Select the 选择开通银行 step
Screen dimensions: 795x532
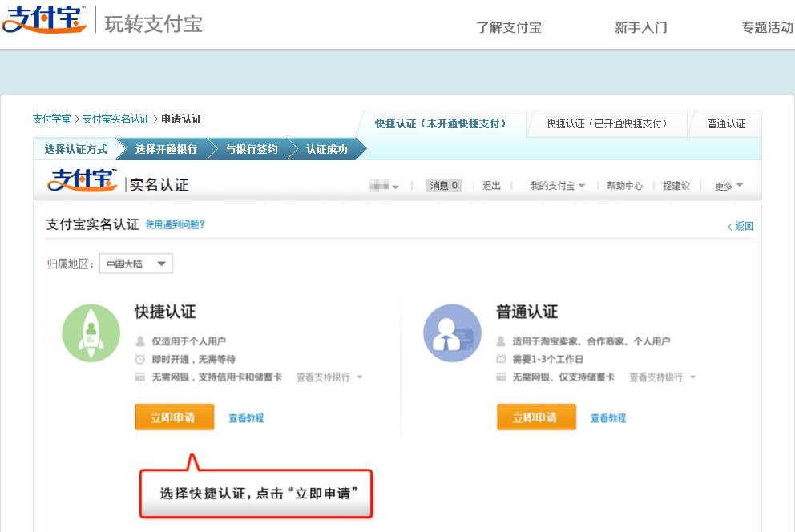tap(167, 149)
